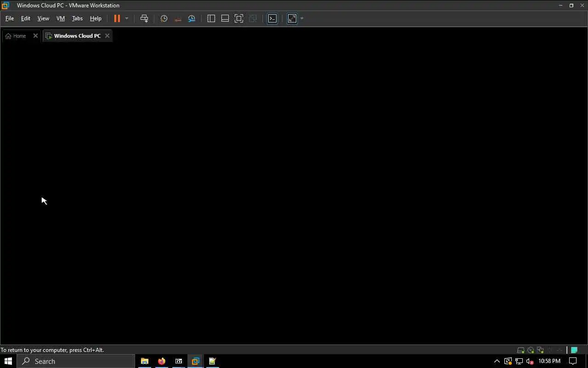588x368 pixels.
Task: Open the Help menu
Action: [96, 18]
